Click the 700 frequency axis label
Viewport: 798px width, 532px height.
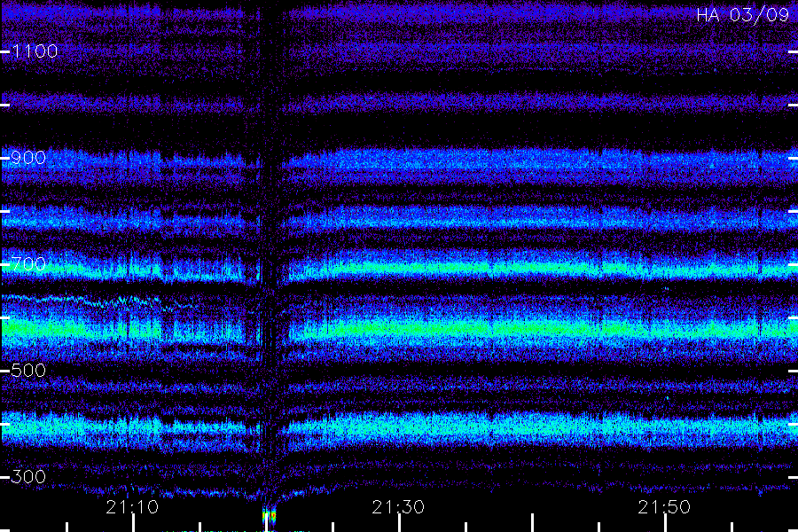[x=28, y=264]
